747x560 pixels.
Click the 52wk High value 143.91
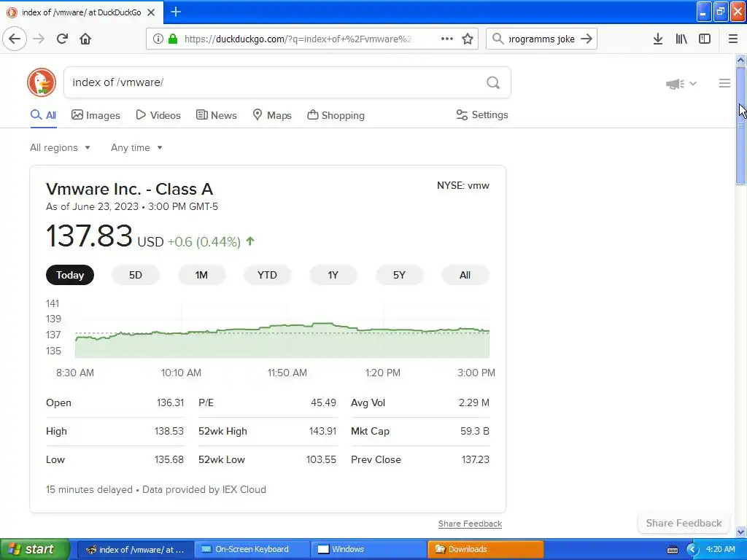coord(322,431)
